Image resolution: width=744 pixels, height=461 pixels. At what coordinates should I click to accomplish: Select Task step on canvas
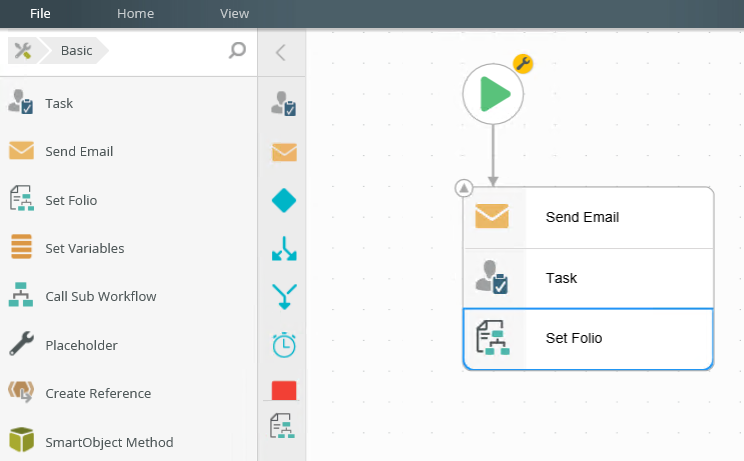588,278
